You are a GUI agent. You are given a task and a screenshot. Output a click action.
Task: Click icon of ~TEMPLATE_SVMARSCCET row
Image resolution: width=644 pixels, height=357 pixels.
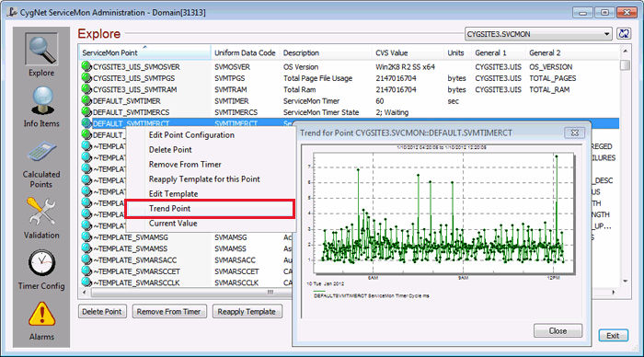point(86,271)
